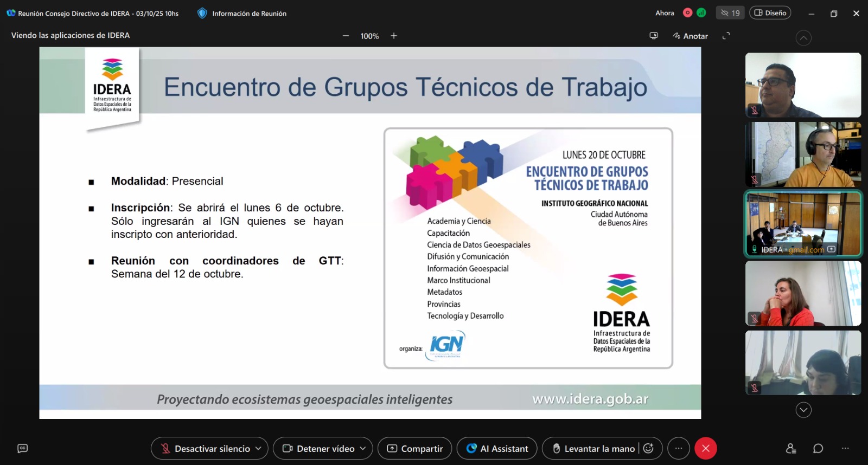Click the Compartir button
This screenshot has height=465, width=868.
click(415, 448)
